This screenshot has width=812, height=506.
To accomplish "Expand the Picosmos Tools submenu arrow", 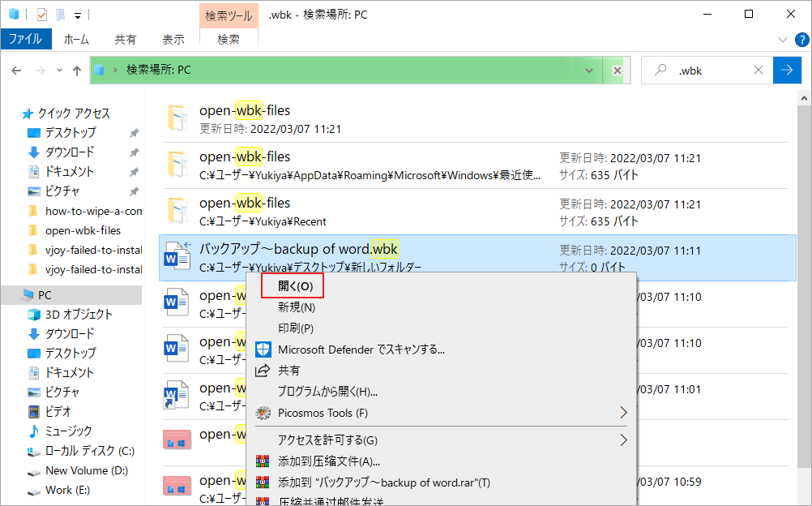I will click(x=624, y=413).
